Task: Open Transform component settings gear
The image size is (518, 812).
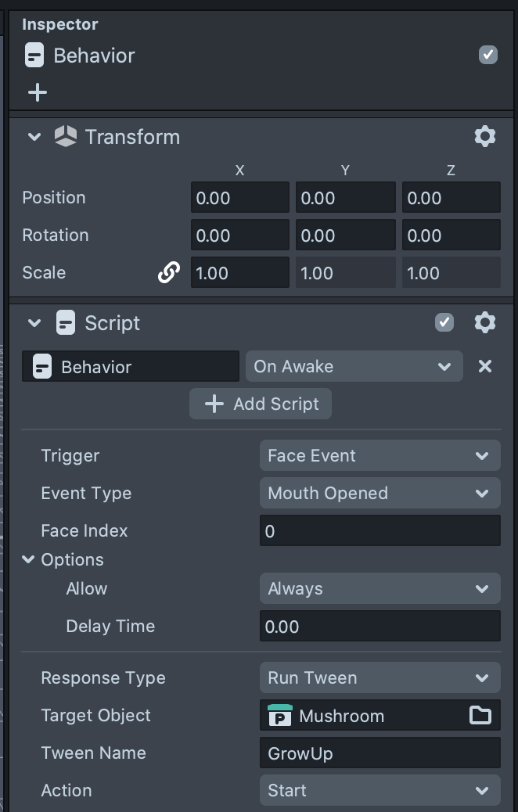Action: pos(484,137)
